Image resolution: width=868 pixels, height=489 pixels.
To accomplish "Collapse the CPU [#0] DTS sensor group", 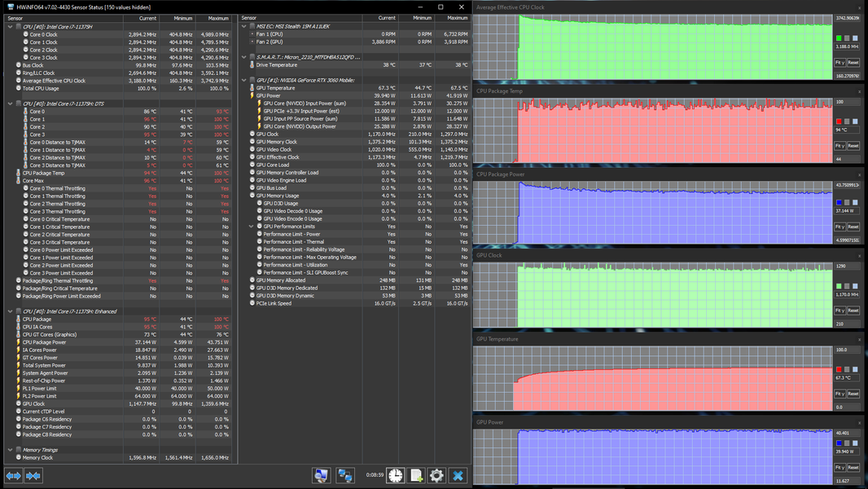I will tap(11, 104).
